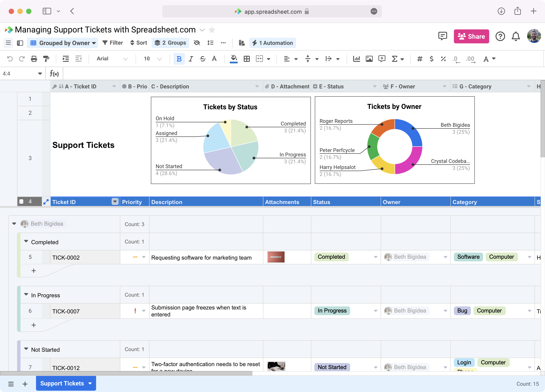This screenshot has height=392, width=545.
Task: Apply strikethrough formatting
Action: coord(202,59)
